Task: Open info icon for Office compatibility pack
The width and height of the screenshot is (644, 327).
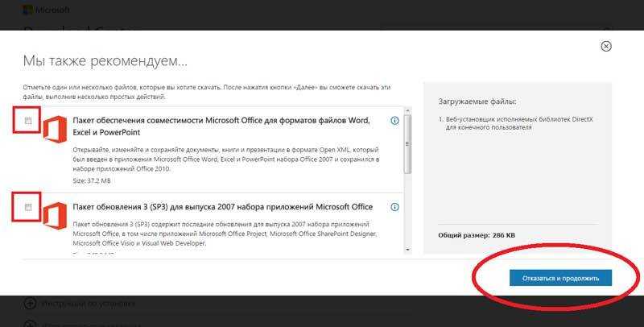Action: pos(394,120)
